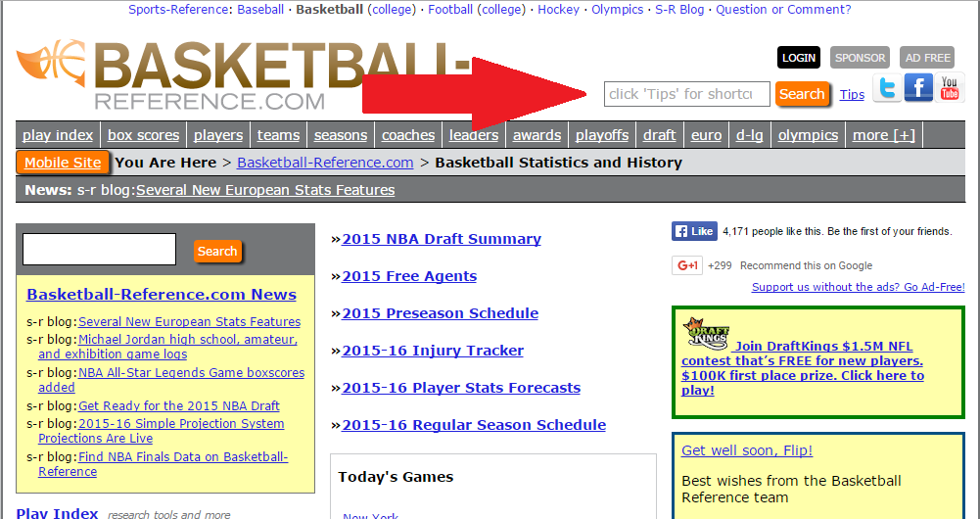Open the draft menu

click(660, 135)
